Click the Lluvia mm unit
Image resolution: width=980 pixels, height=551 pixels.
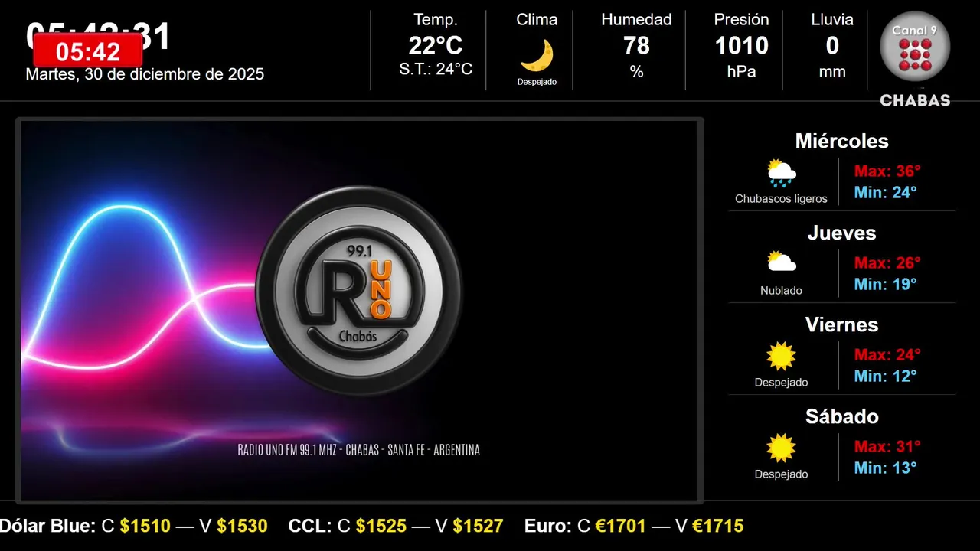coord(832,72)
